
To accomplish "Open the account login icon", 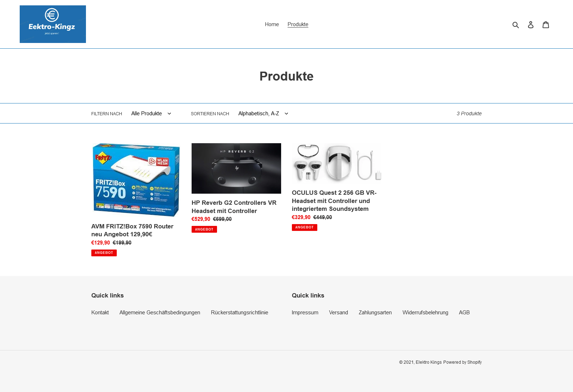I will click(x=531, y=25).
